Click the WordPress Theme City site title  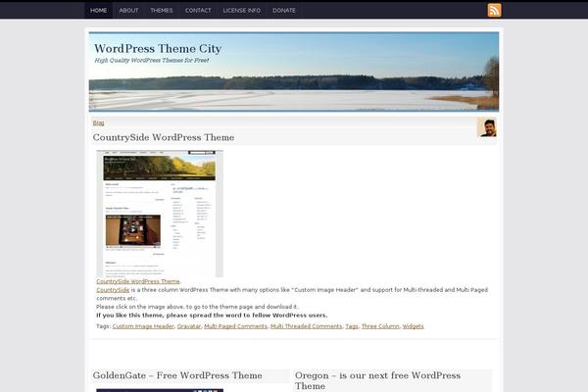[x=158, y=48]
